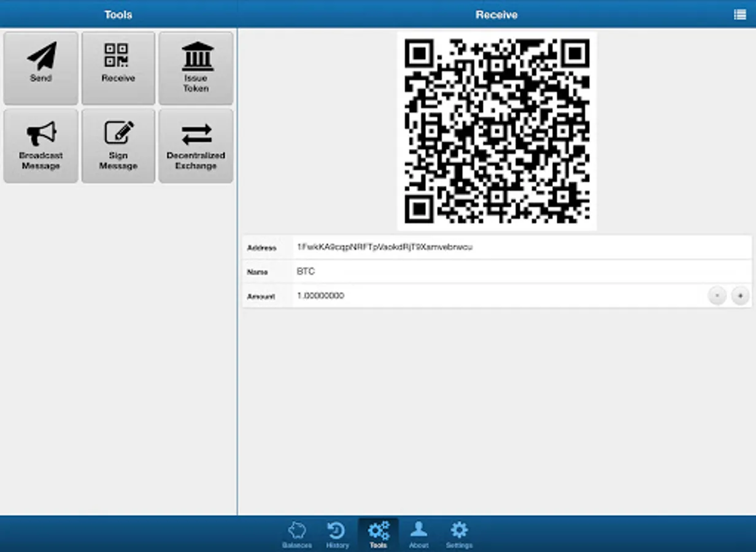
Task: Select the Tools tab in bottom bar
Action: point(378,535)
